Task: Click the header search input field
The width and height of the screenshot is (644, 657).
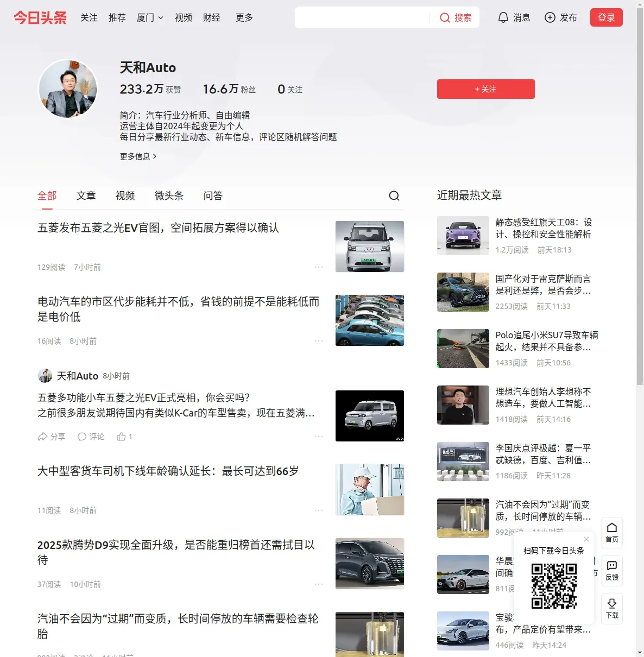Action: click(x=362, y=17)
